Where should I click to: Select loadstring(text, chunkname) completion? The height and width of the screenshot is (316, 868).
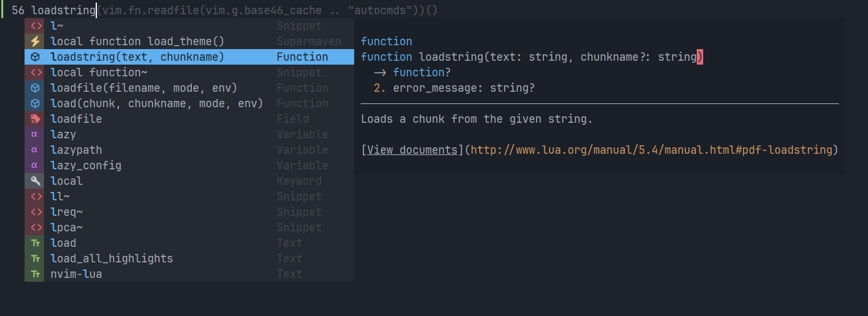click(x=189, y=57)
